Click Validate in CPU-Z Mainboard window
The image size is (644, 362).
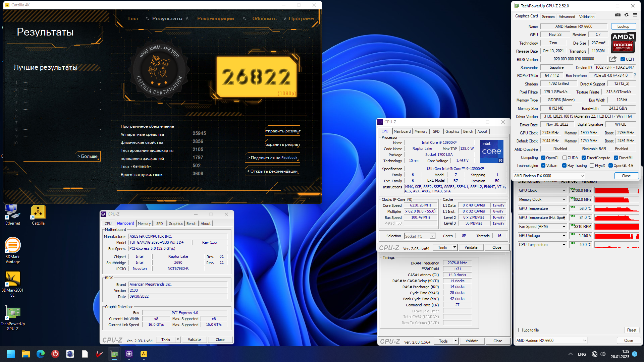(x=194, y=340)
